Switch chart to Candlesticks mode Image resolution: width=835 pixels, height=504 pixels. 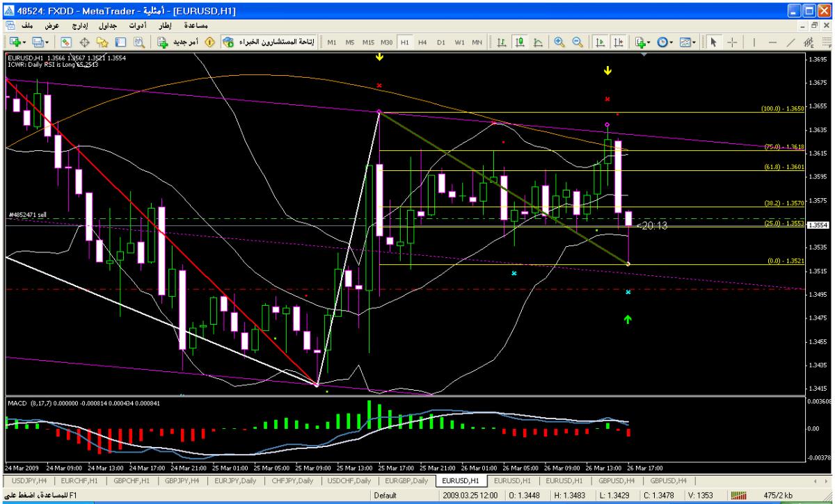[x=519, y=42]
